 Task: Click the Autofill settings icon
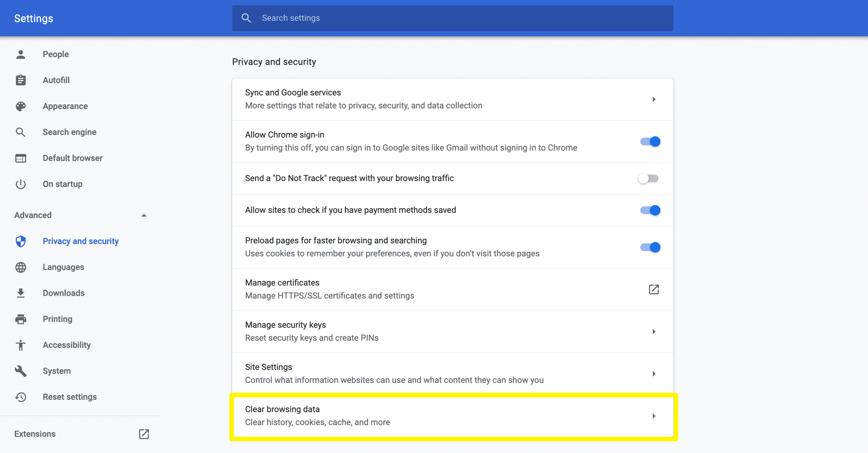pos(20,80)
